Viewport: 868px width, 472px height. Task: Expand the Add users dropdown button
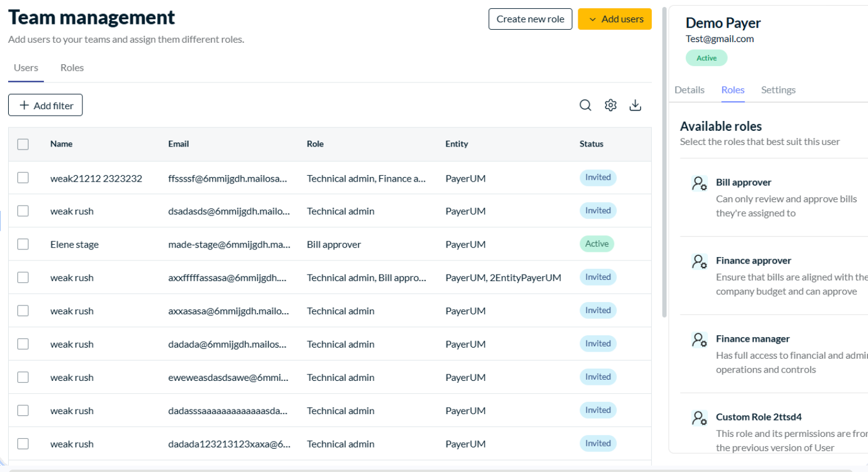click(x=614, y=19)
